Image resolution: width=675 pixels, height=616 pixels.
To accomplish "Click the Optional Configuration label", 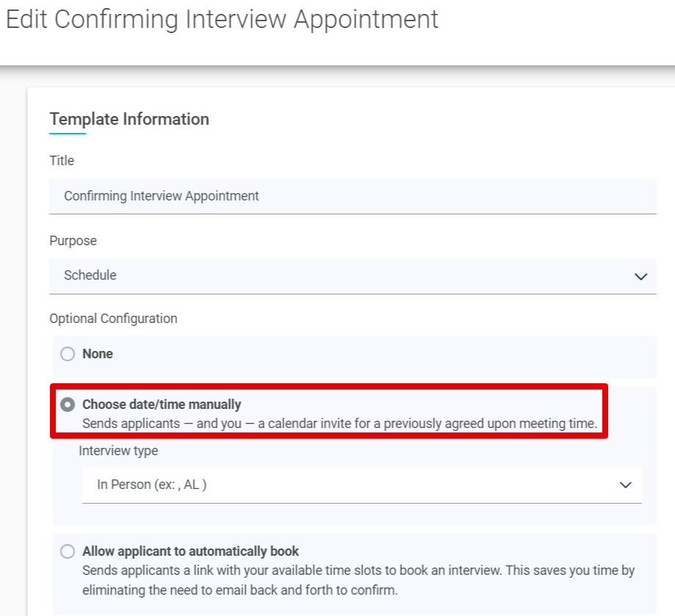I will (x=113, y=319).
